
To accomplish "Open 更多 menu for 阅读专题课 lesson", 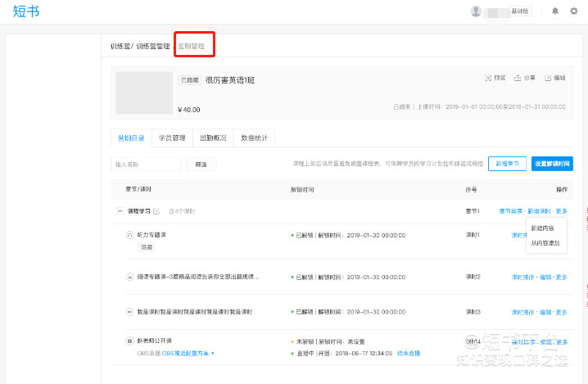I will (x=561, y=278).
